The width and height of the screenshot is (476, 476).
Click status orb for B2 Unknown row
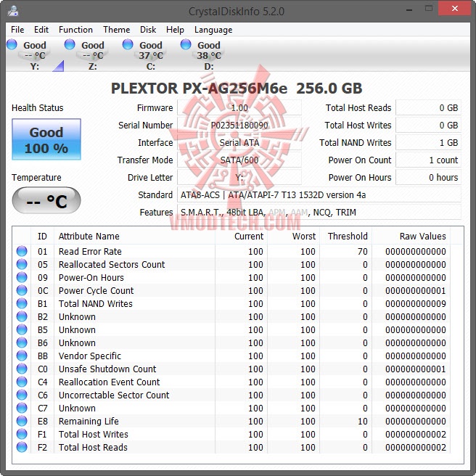22,316
